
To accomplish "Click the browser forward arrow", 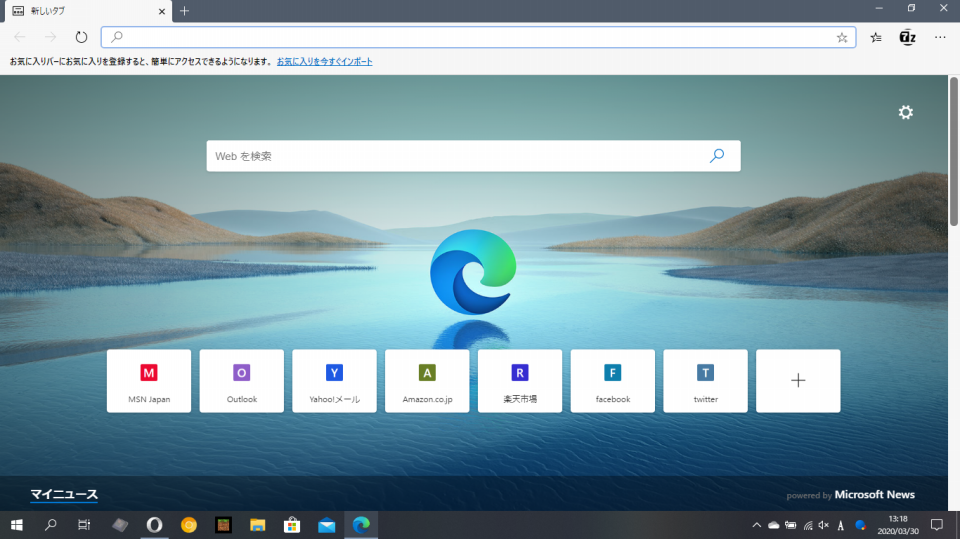I will (50, 37).
